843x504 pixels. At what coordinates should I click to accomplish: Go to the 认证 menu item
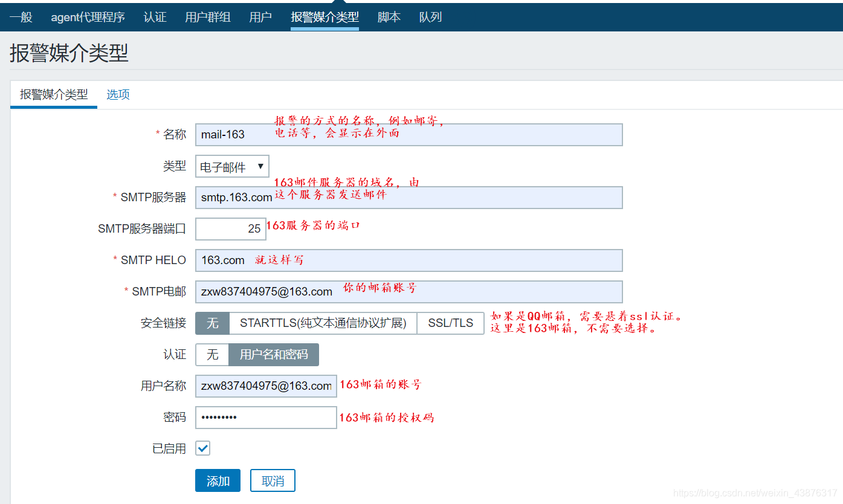pos(155,17)
